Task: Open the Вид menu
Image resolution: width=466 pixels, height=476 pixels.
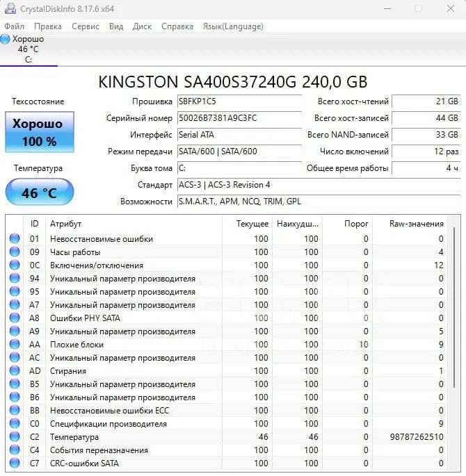Action: 116,26
